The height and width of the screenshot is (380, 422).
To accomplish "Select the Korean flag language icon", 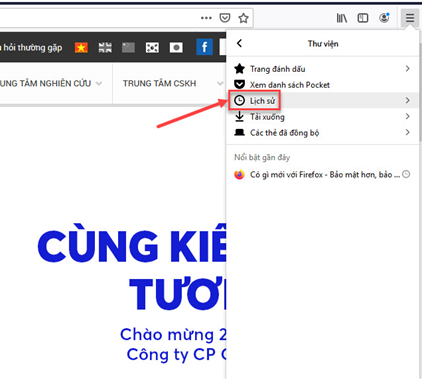I will (152, 48).
